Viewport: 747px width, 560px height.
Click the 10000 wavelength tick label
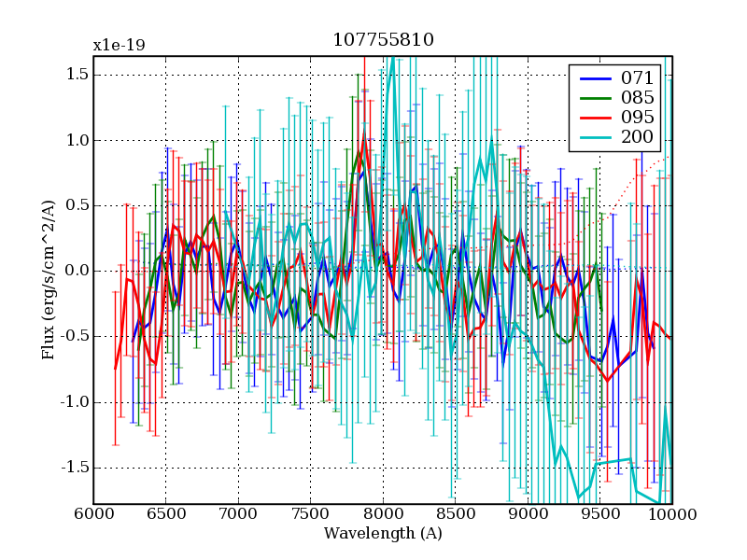click(x=671, y=515)
